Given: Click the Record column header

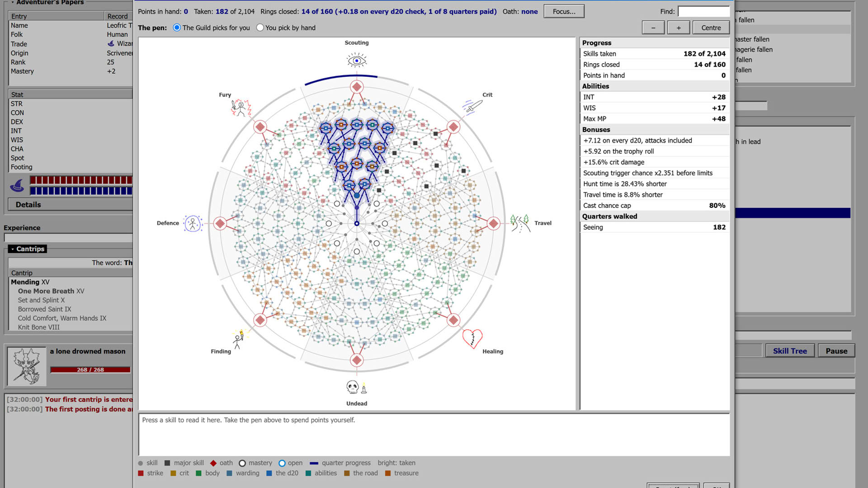Looking at the screenshot, I should coord(118,16).
